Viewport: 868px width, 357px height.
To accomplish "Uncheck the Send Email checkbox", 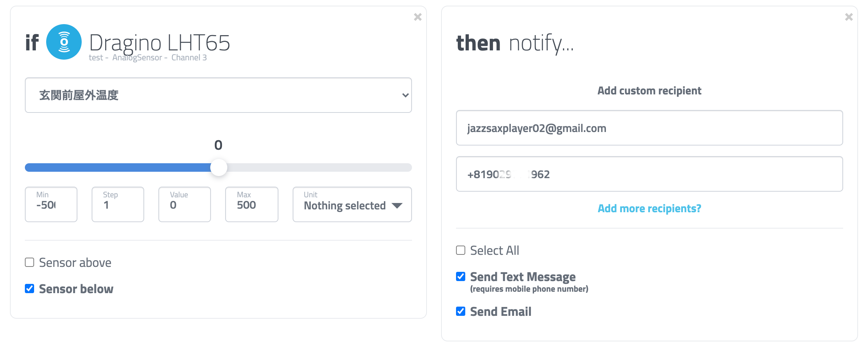I will 461,311.
